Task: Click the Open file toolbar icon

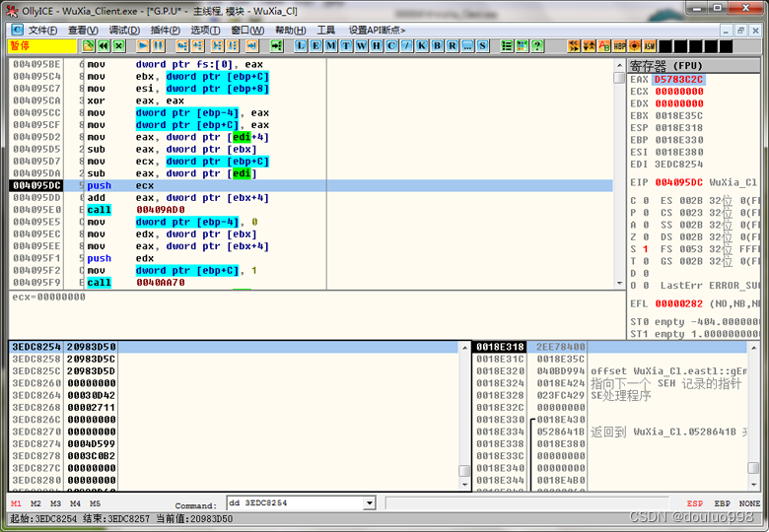Action: click(x=89, y=46)
